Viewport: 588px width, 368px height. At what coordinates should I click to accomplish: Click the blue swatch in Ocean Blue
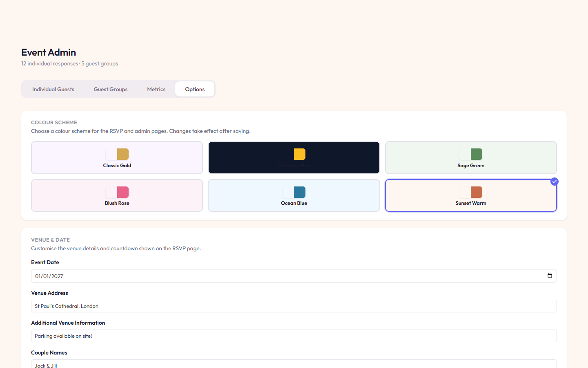pos(300,192)
